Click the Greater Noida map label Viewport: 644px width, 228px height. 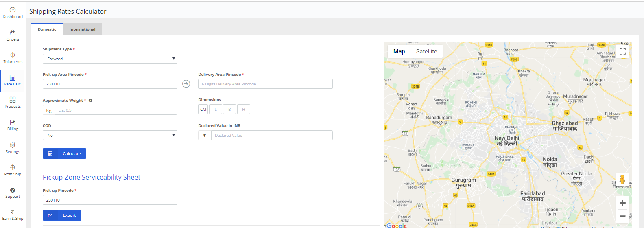(x=576, y=178)
